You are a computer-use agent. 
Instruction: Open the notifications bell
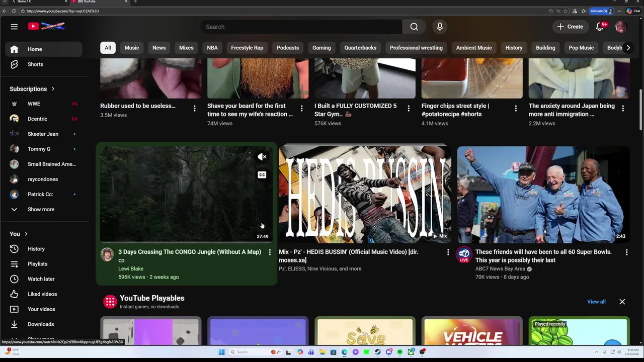coord(600,27)
